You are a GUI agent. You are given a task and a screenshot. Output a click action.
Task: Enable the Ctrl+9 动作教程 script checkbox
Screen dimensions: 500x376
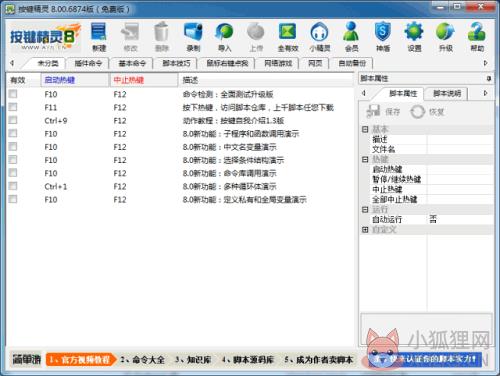coord(13,120)
